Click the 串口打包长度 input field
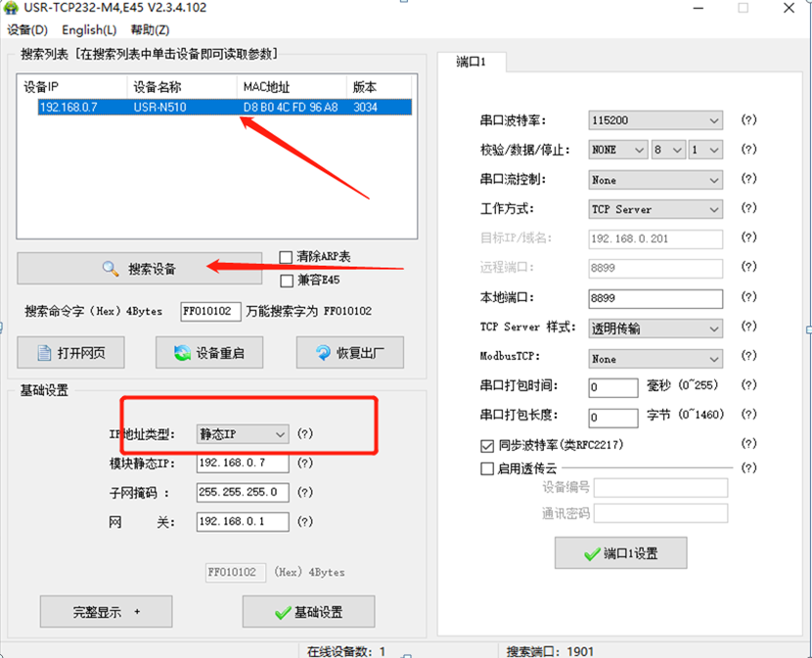812x658 pixels. pyautogui.click(x=613, y=417)
